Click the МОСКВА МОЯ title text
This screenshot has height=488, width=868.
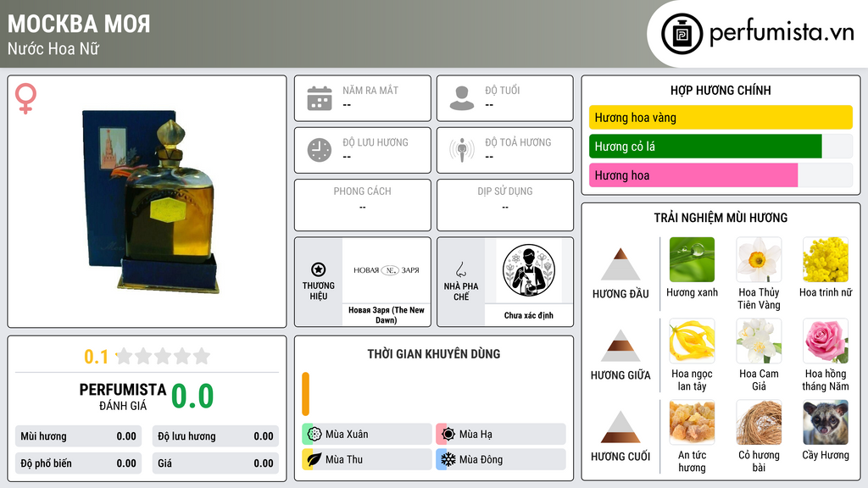point(79,24)
